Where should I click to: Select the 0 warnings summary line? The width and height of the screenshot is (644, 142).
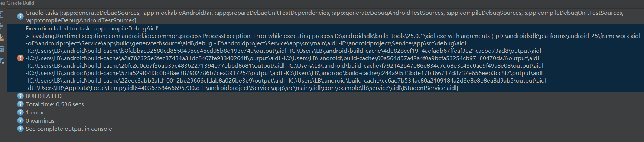pyautogui.click(x=40, y=120)
